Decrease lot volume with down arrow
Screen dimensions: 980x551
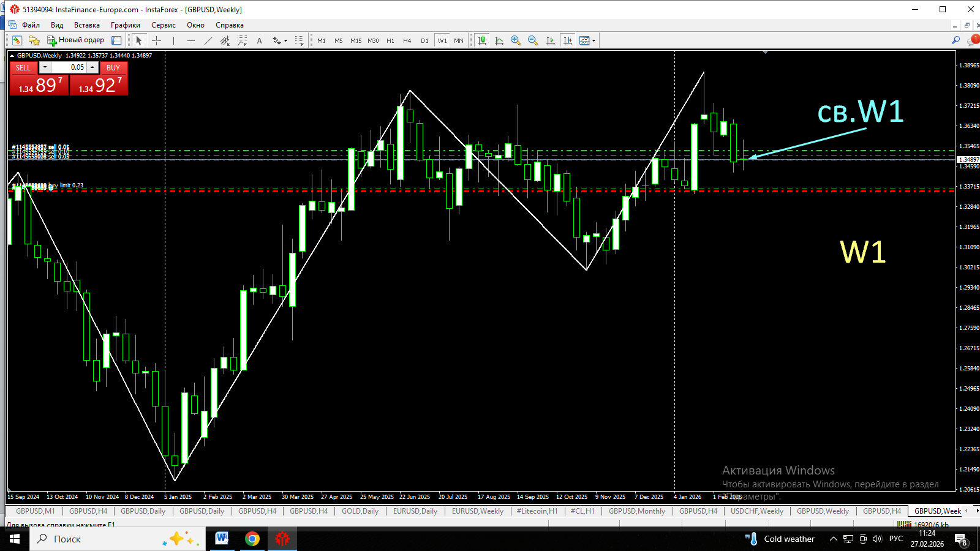pos(45,67)
